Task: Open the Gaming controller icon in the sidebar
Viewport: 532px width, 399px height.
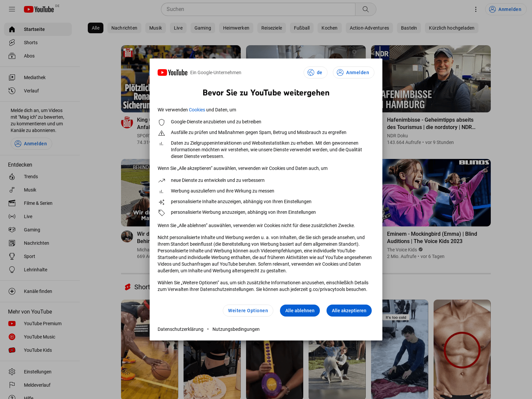Action: click(12, 230)
